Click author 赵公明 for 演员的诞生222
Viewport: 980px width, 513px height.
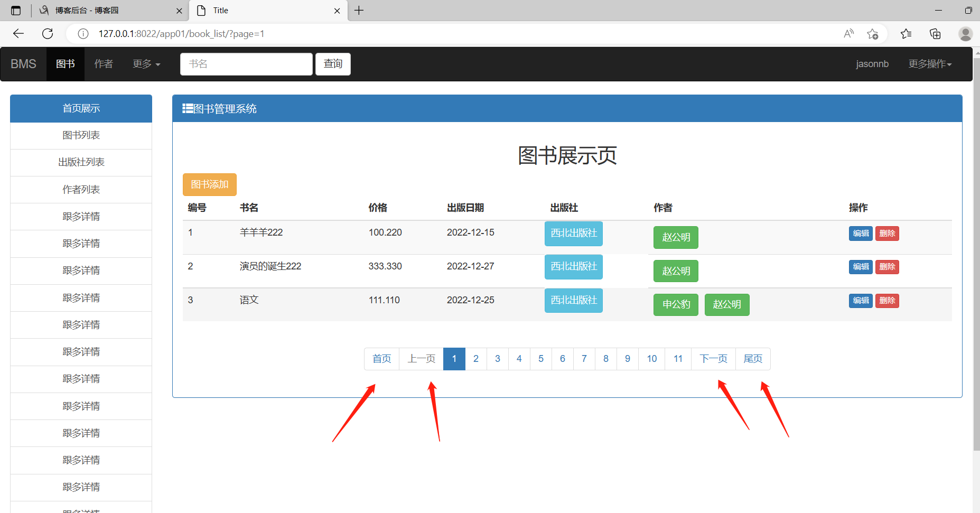click(x=676, y=271)
